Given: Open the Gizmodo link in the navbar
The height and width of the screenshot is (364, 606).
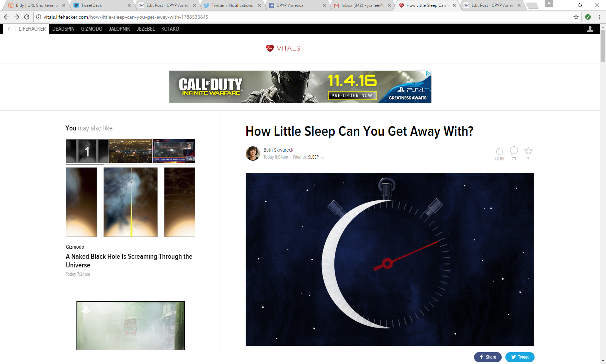Looking at the screenshot, I should click(92, 29).
